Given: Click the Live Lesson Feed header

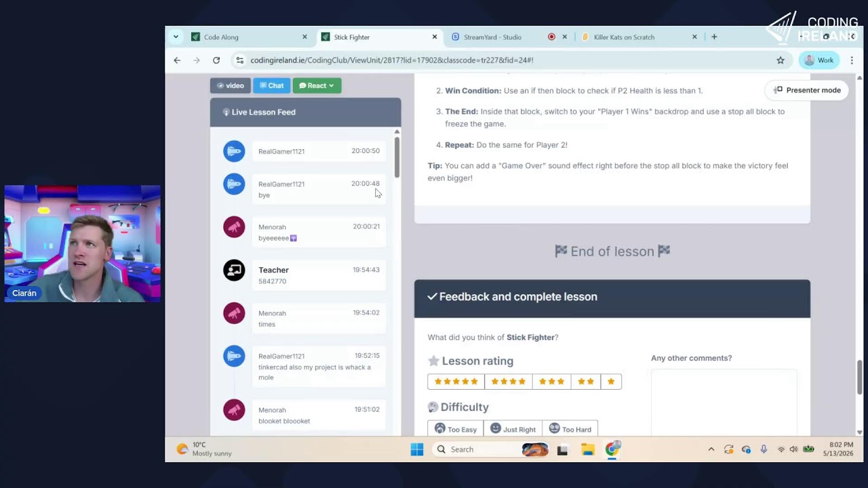Looking at the screenshot, I should (305, 113).
